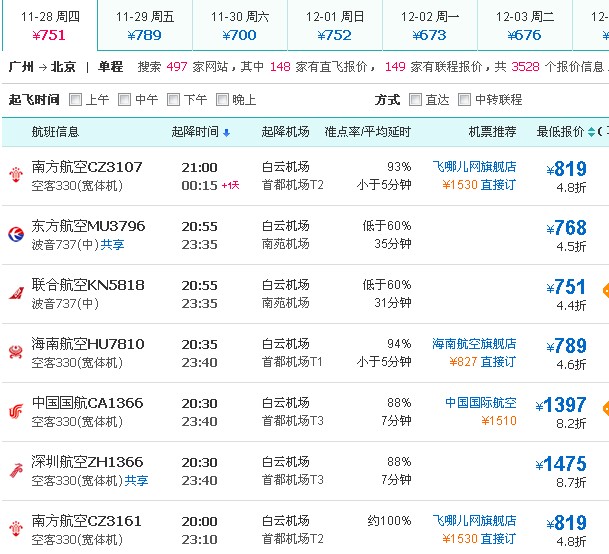Click the 约100% punctuality rate for CZ3161
The image size is (609, 554).
pos(390,521)
